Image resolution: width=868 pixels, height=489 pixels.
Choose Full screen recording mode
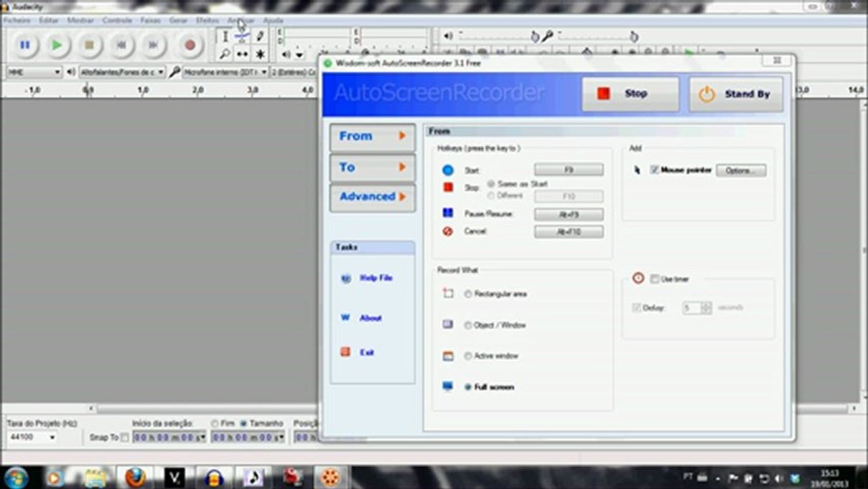coord(468,387)
